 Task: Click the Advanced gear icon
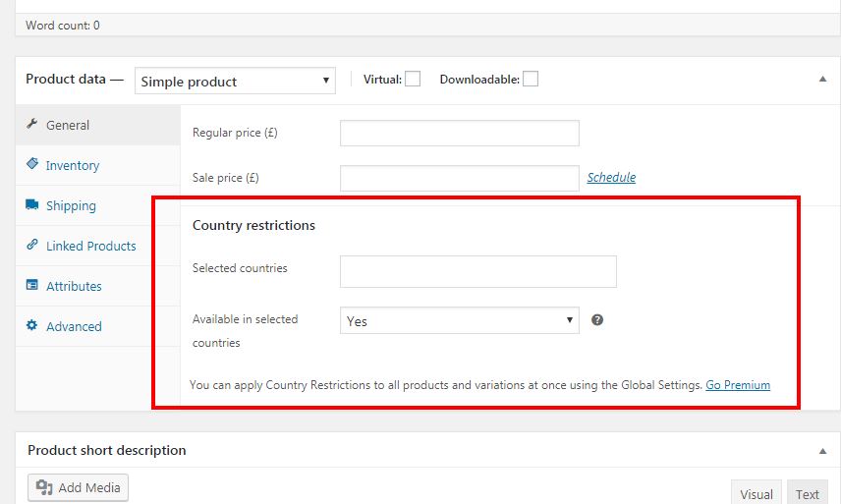coord(31,326)
